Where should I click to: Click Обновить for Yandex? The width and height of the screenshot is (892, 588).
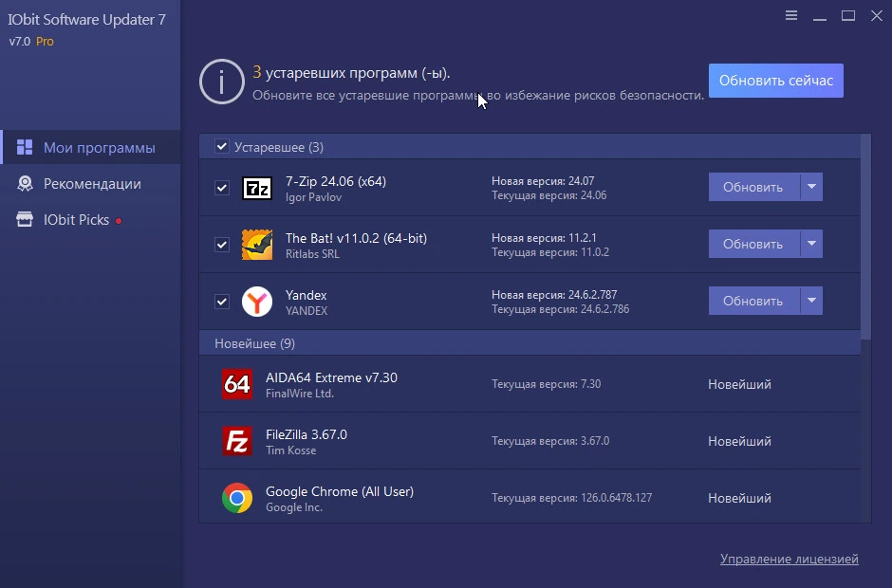coord(753,301)
